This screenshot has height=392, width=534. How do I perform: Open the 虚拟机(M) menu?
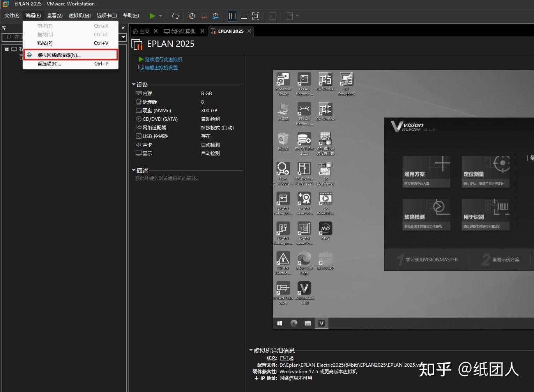pyautogui.click(x=80, y=16)
